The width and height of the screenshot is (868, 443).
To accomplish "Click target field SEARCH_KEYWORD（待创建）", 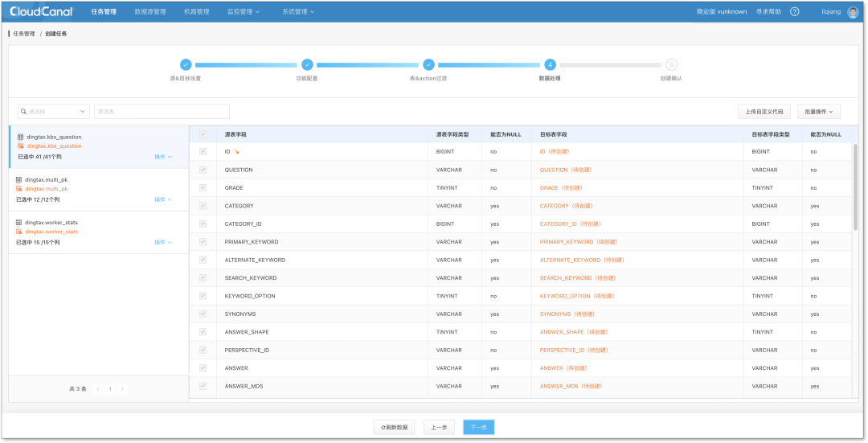I will [x=578, y=278].
